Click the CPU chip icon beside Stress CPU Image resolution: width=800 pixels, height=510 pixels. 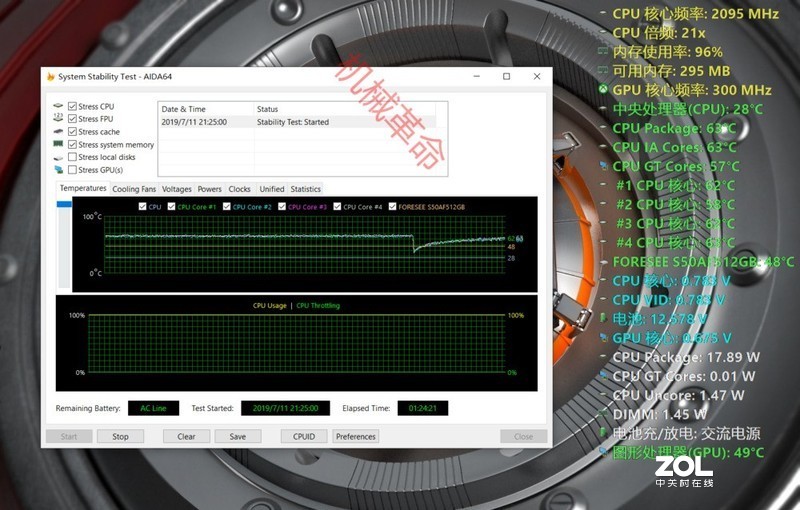[x=59, y=106]
